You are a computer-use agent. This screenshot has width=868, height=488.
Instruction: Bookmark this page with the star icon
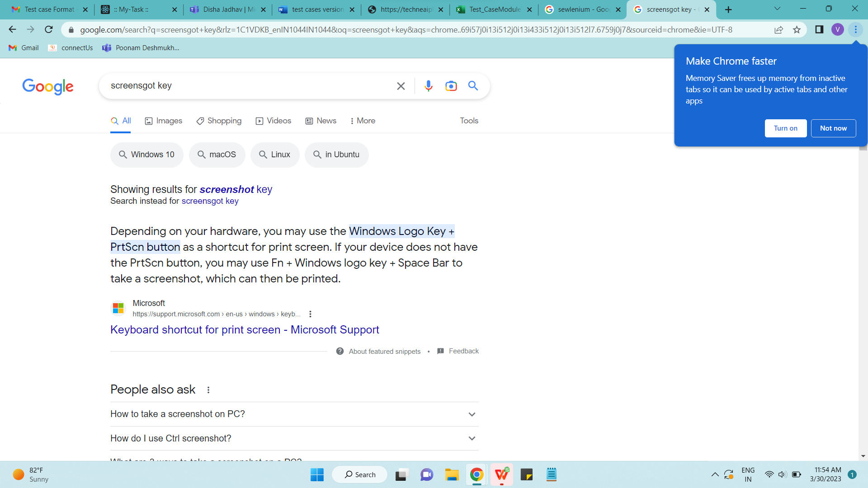pos(797,30)
